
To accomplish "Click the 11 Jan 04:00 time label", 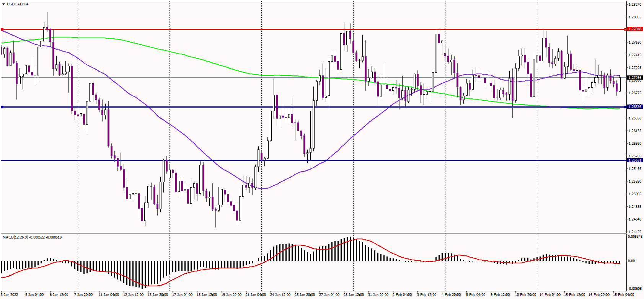I will pyautogui.click(x=109, y=295).
